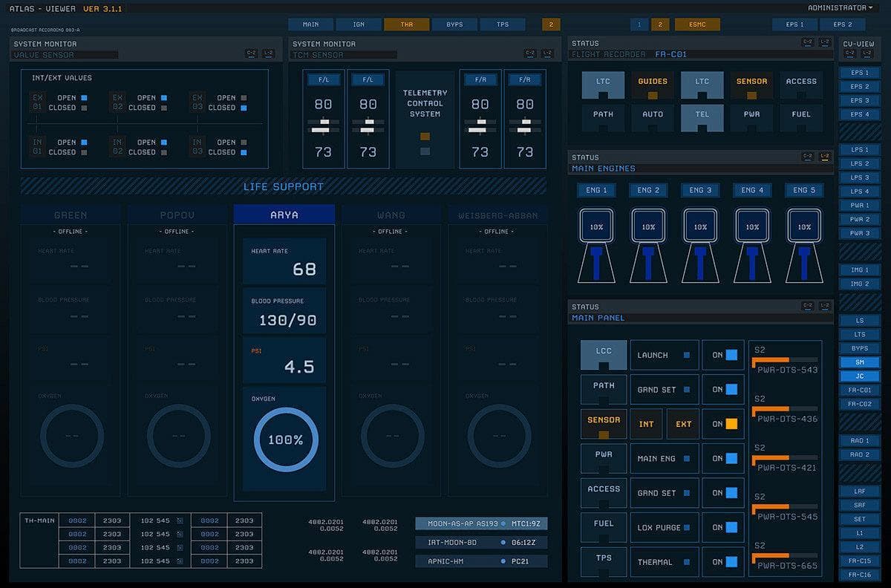The height and width of the screenshot is (588, 891).
Task: Click the LPS 3 button in CV-VIEW sidebar
Action: 860,177
